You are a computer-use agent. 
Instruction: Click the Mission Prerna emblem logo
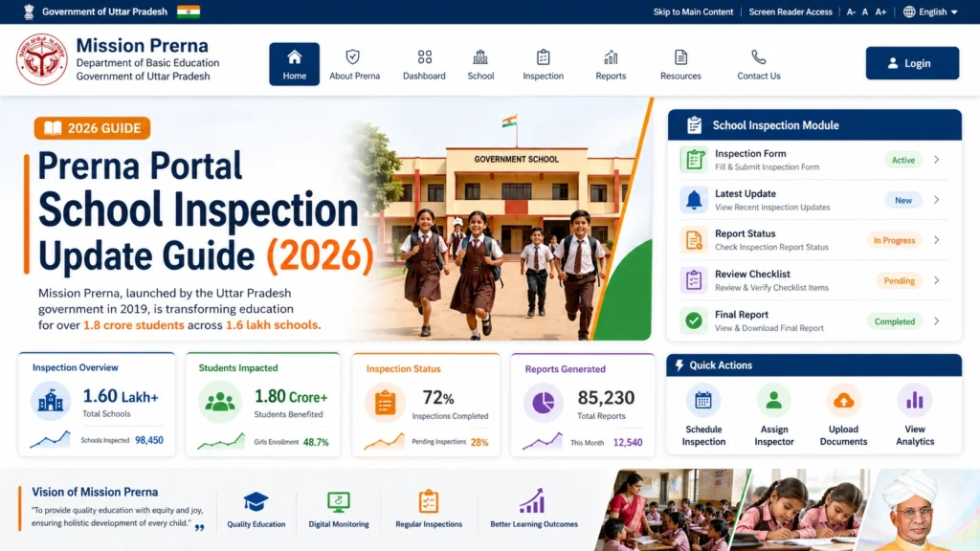coord(42,59)
